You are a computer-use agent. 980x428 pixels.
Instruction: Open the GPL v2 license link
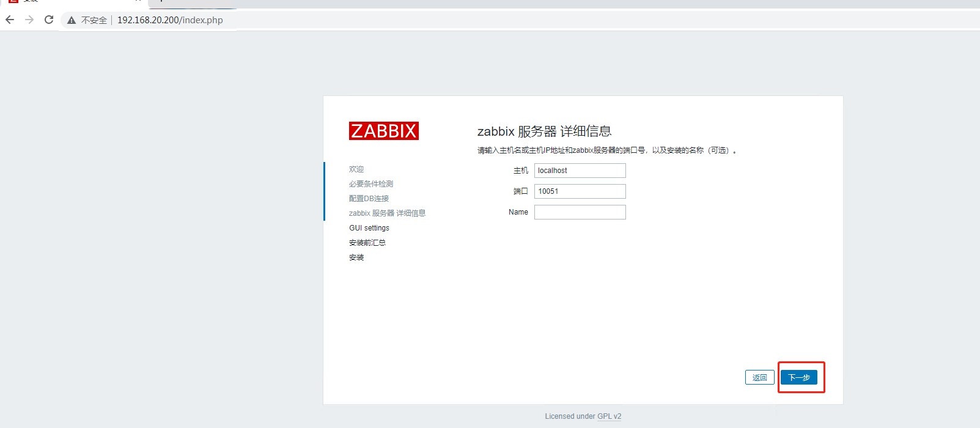coord(610,416)
